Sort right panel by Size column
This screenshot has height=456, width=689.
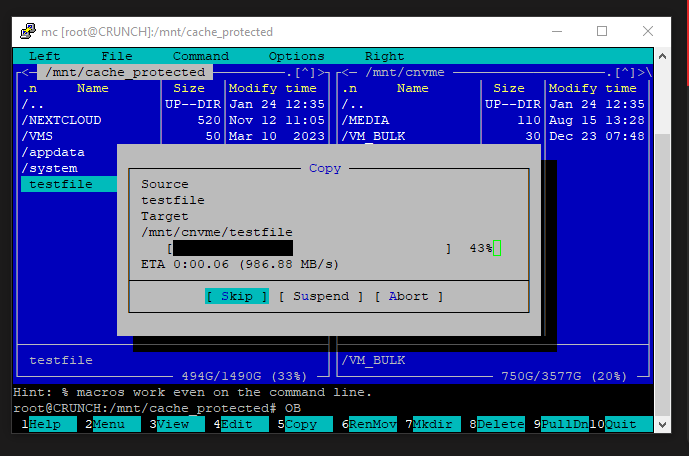(x=509, y=88)
